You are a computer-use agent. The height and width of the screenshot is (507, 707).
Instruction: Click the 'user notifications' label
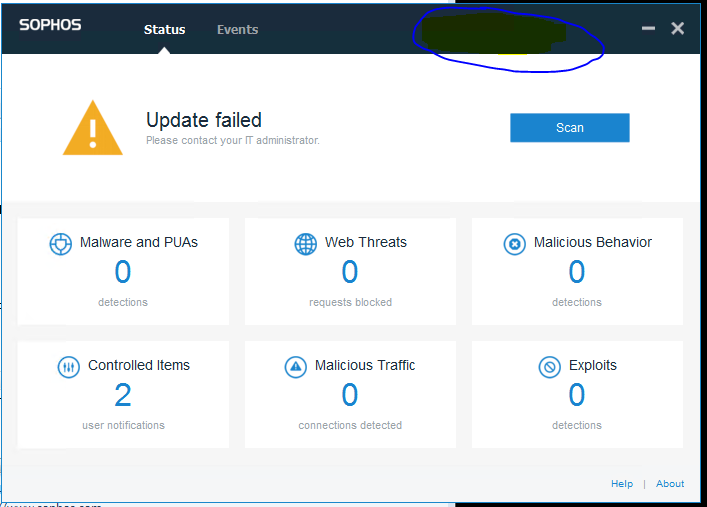[124, 425]
